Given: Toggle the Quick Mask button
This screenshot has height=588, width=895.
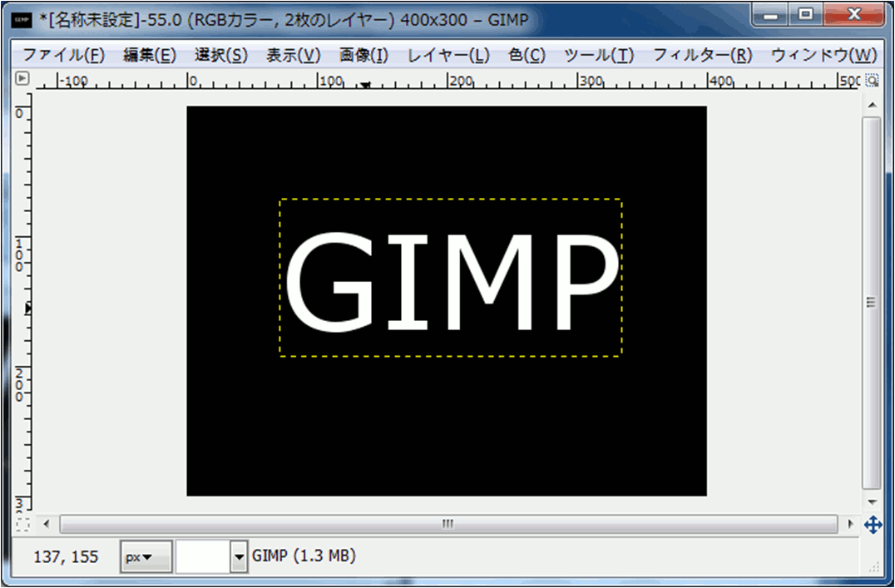Looking at the screenshot, I should click(x=22, y=525).
